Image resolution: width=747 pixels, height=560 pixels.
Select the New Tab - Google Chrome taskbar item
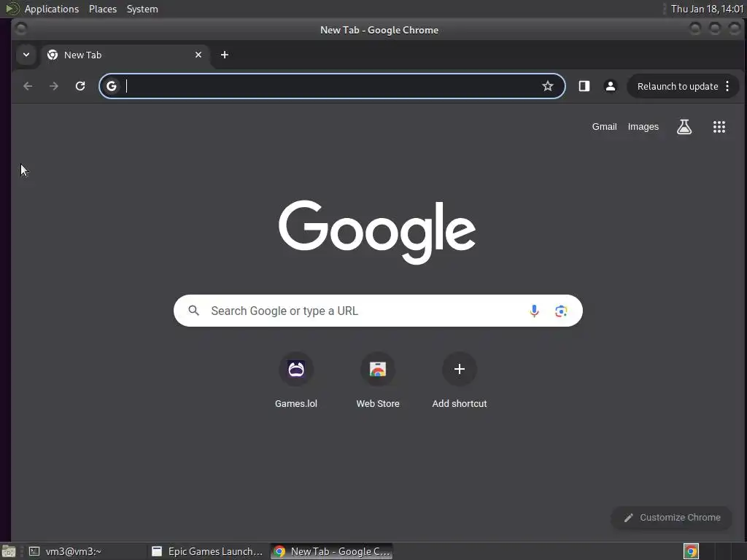(332, 551)
